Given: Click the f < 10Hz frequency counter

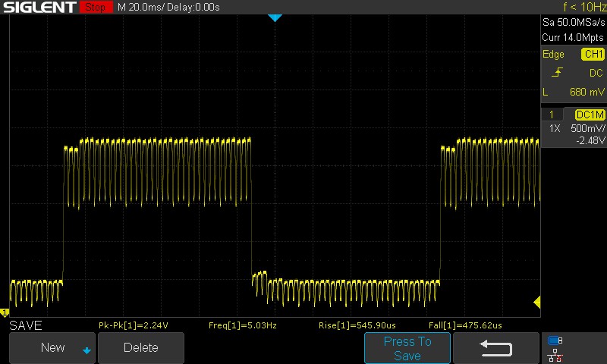Looking at the screenshot, I should [x=584, y=7].
